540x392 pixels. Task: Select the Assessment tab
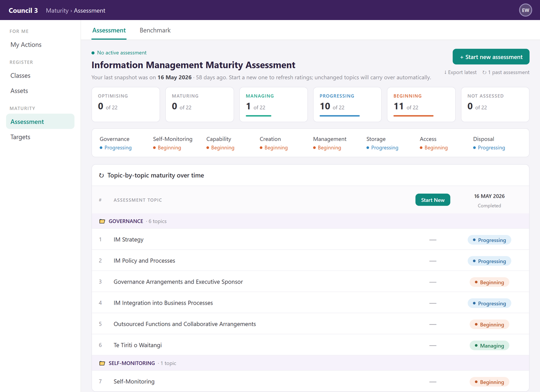click(x=109, y=30)
